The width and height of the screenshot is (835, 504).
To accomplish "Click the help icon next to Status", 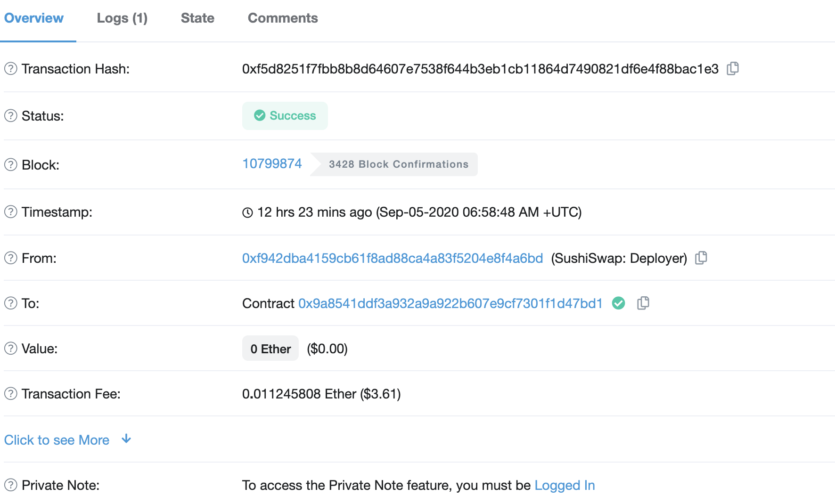I will pos(11,116).
